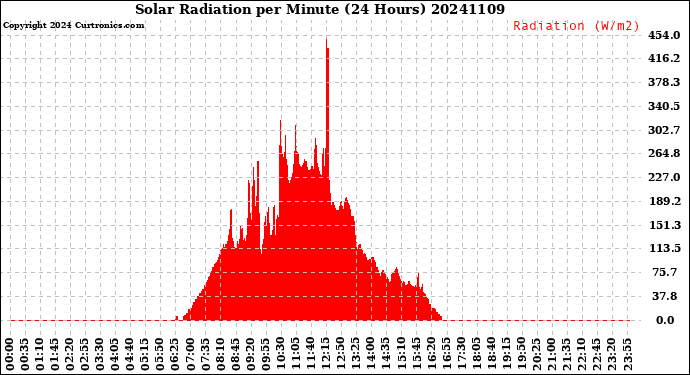The height and width of the screenshot is (375, 690).
Task: Click the 21:35 time axis label
Action: 566,355
